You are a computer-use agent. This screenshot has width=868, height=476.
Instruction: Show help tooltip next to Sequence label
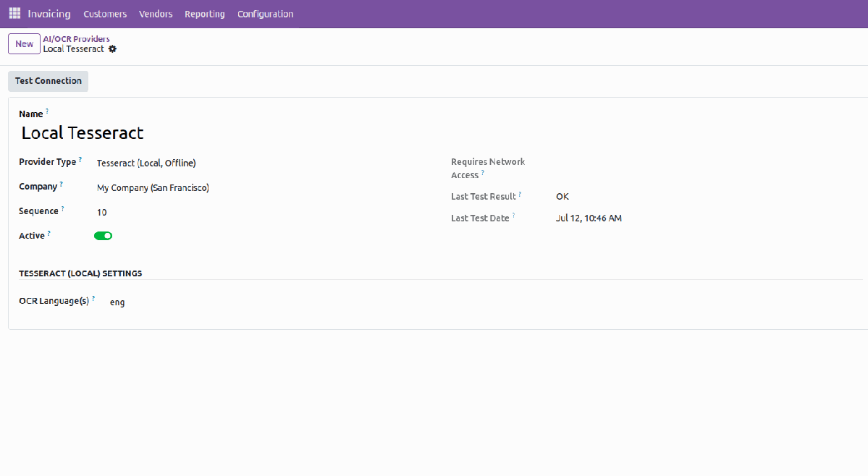(62, 208)
